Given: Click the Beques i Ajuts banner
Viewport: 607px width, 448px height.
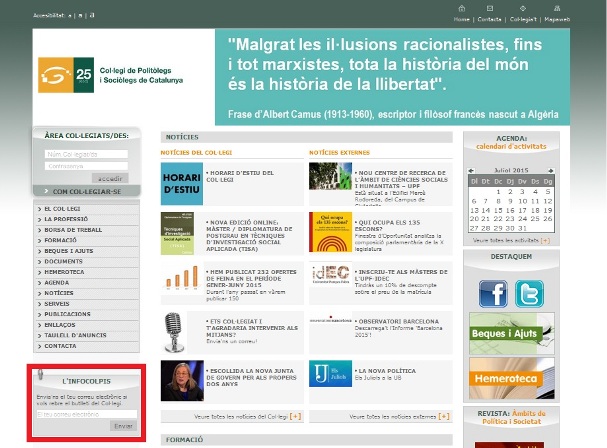Looking at the screenshot, I should point(511,333).
